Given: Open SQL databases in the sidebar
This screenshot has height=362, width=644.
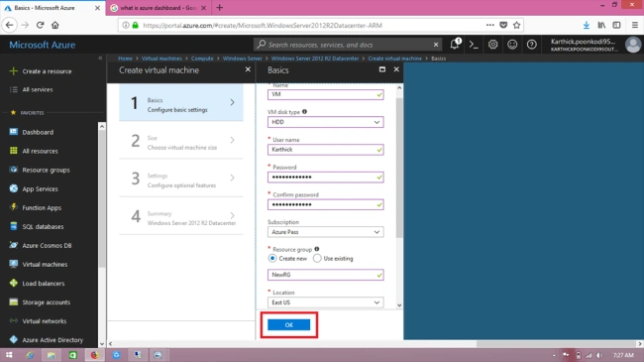Looking at the screenshot, I should pos(43,227).
